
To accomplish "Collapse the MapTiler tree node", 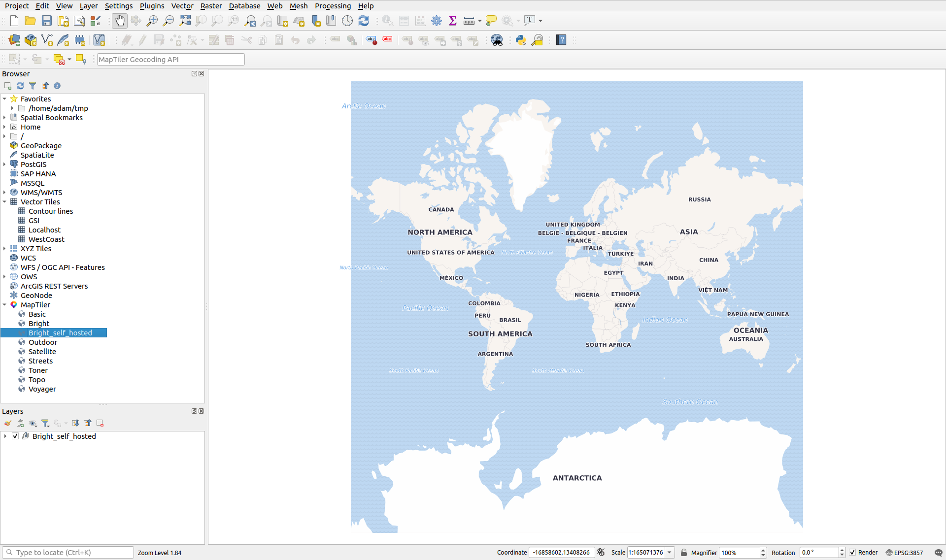I will click(4, 305).
